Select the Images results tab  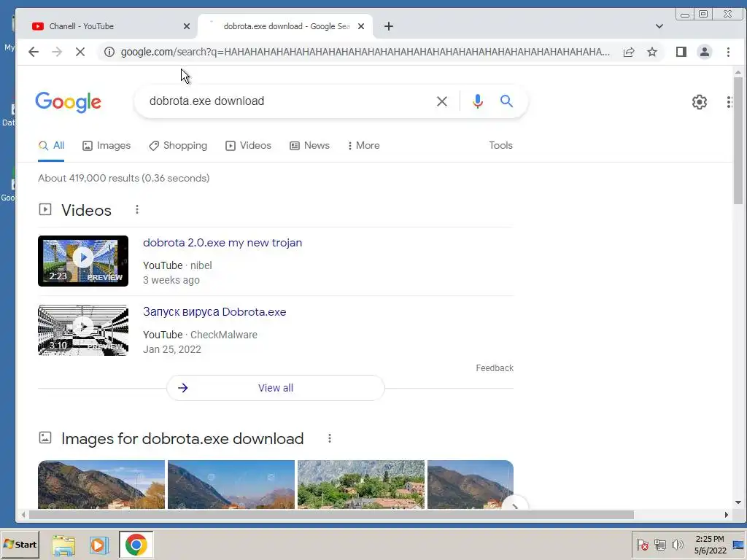click(107, 146)
